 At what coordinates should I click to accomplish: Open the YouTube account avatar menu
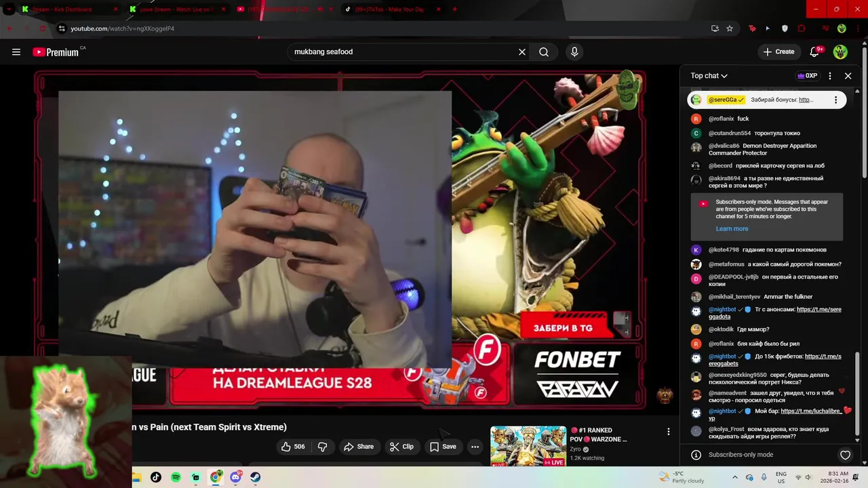(840, 52)
